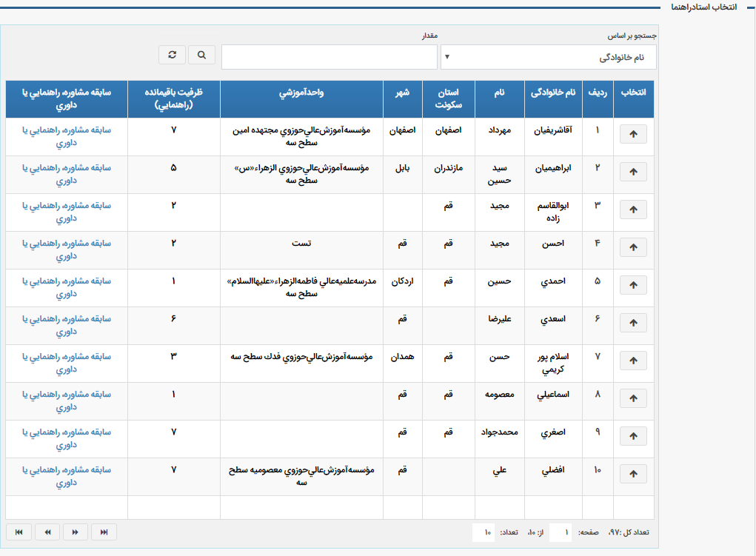
Task: Select row 6 اسعدي with arrow button
Action: 633,323
